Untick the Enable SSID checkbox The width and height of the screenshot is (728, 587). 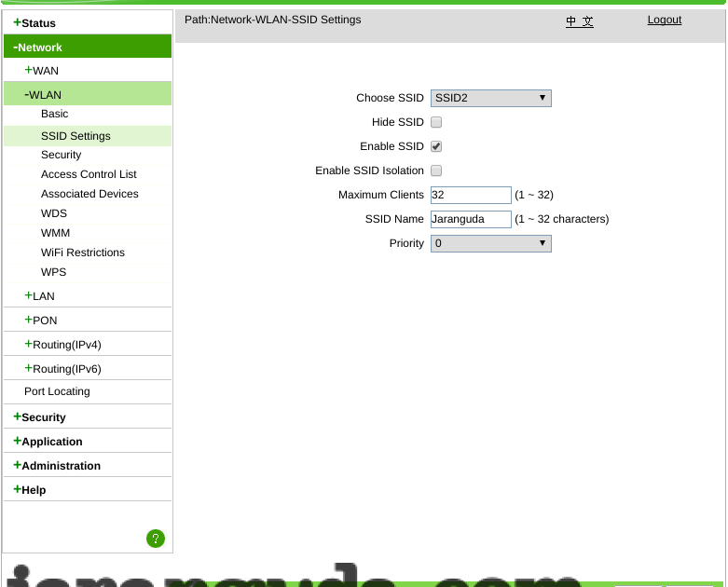(x=436, y=146)
